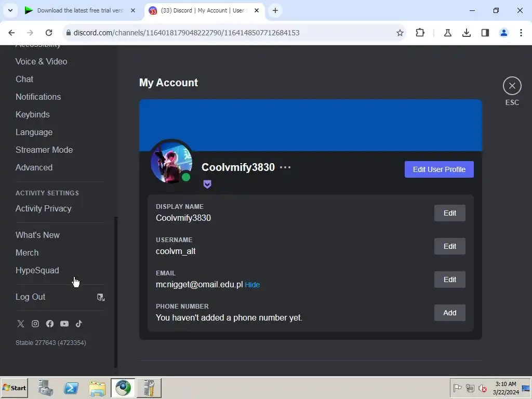Close settings with the ESC circle button

(x=512, y=86)
